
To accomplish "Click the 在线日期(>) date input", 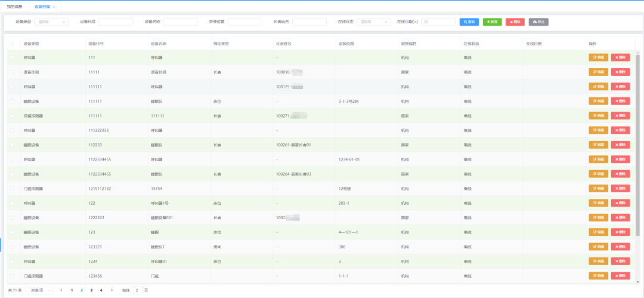I will [438, 22].
